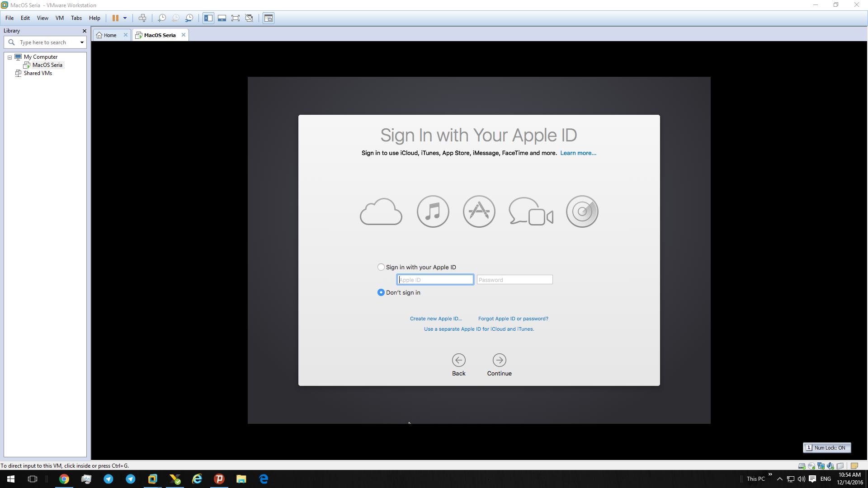Image resolution: width=868 pixels, height=488 pixels.
Task: Open File Explorer from the taskbar
Action: click(x=241, y=479)
